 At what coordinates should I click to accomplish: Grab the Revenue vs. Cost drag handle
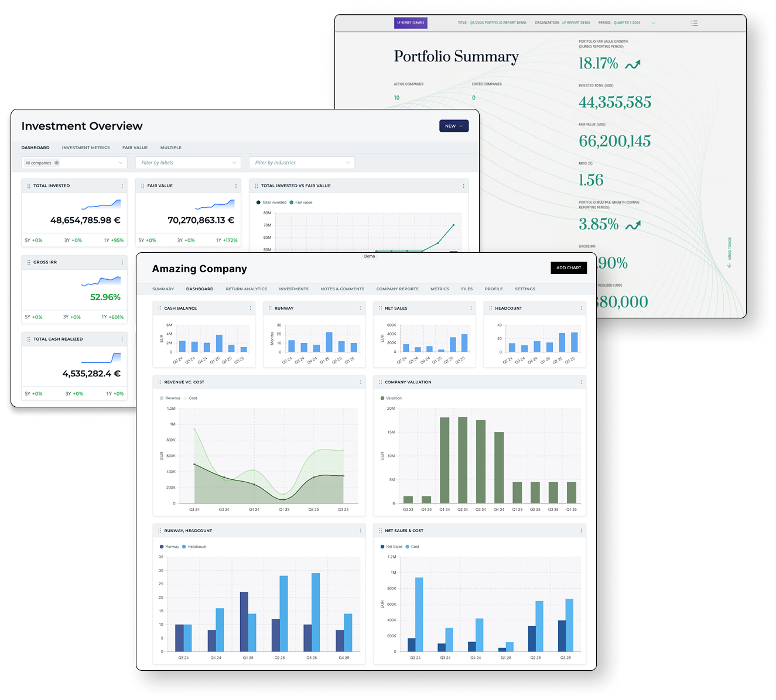160,382
